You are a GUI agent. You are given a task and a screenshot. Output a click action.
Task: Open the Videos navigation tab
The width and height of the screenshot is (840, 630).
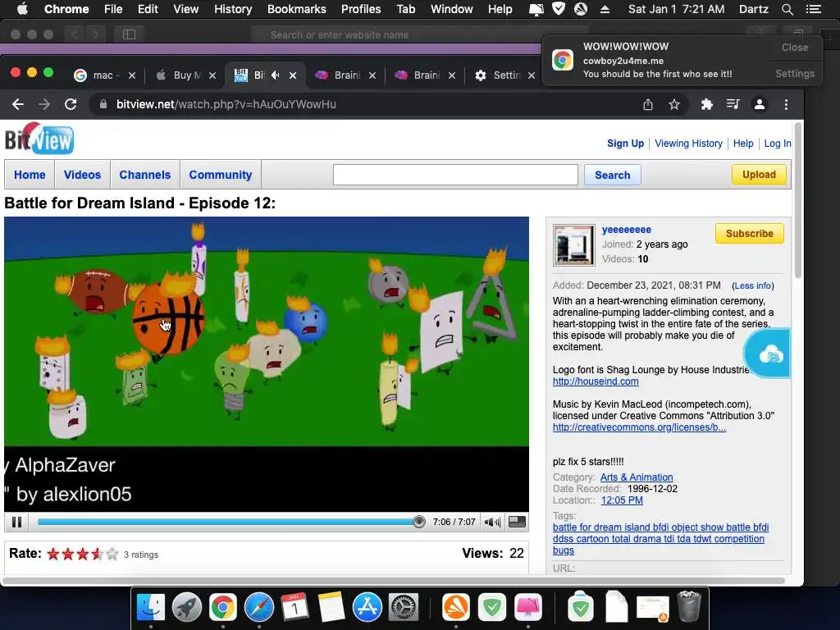(x=82, y=175)
